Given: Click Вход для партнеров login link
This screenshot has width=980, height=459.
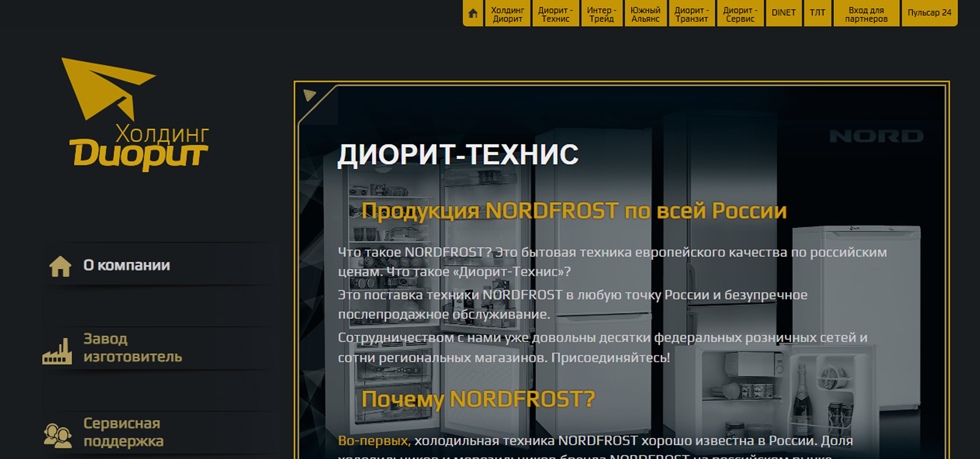Looking at the screenshot, I should [866, 15].
